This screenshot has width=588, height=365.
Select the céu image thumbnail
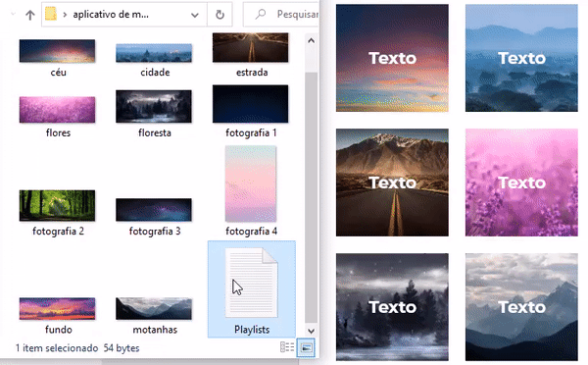click(x=57, y=51)
